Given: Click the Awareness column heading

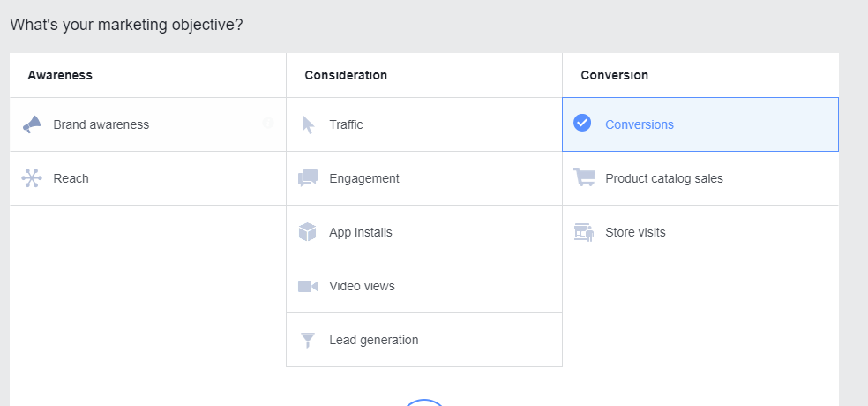Looking at the screenshot, I should 60,75.
